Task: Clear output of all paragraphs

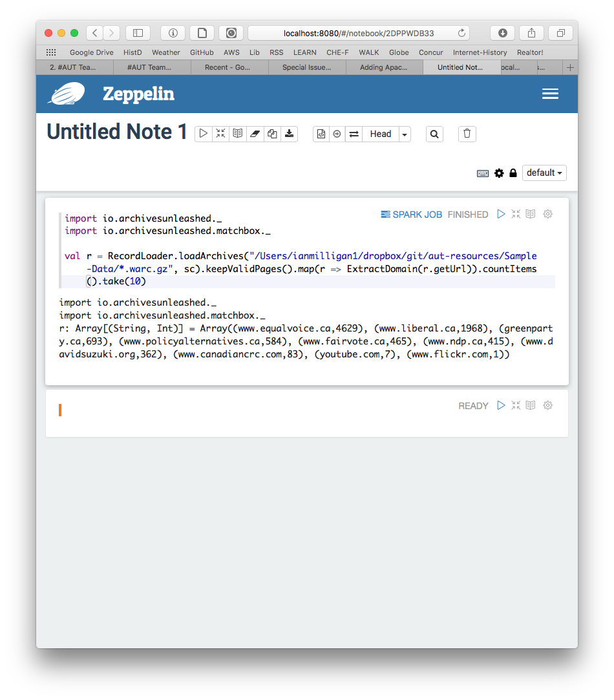Action: 255,133
